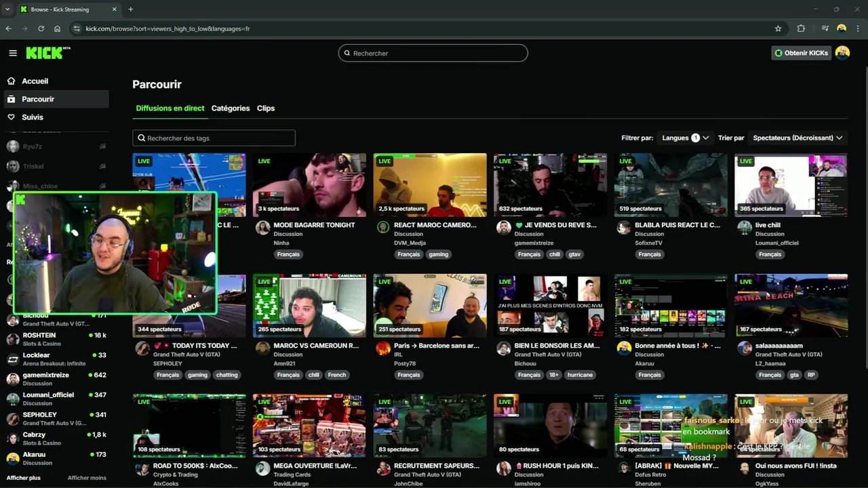Close the Browse - Kick Streaming tab
This screenshot has height=488, width=868.
tap(114, 9)
